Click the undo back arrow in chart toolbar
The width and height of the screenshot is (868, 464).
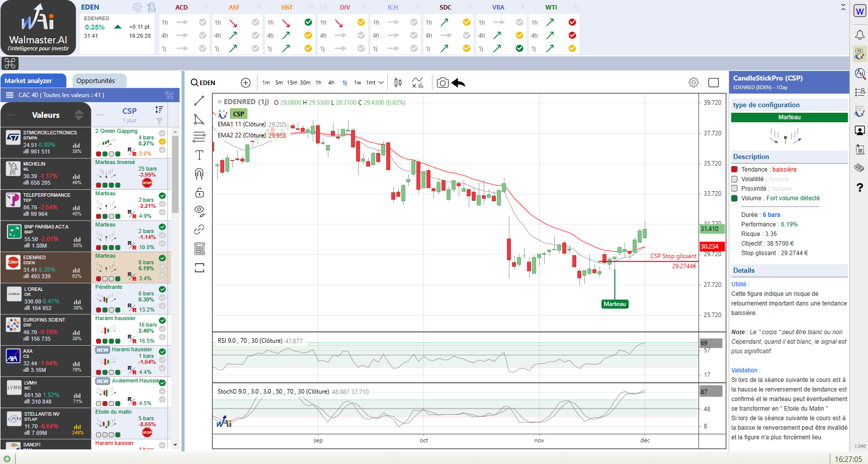[x=459, y=83]
